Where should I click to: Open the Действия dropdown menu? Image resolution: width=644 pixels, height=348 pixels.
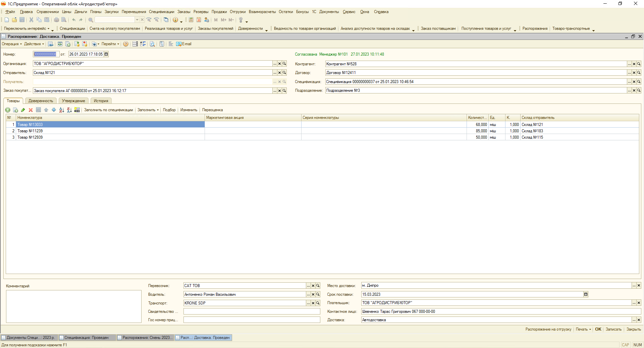34,44
